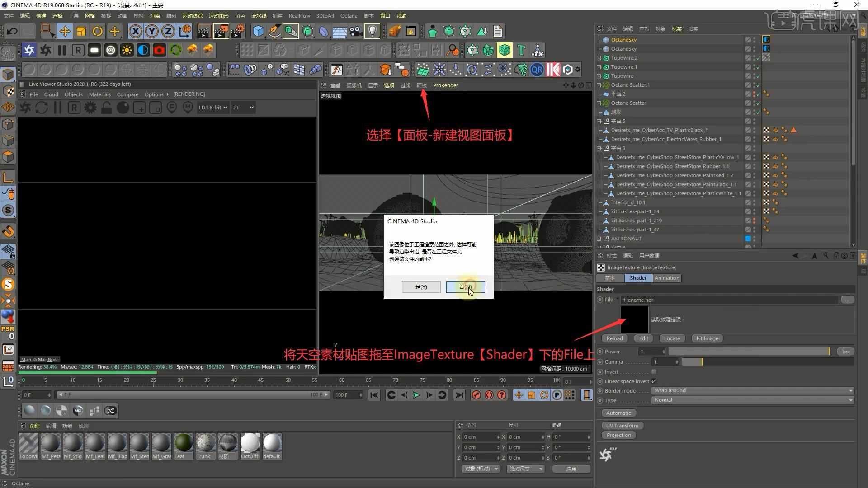Image resolution: width=868 pixels, height=488 pixels.
Task: Toggle Live Viewer lock resolution icon
Action: [107, 108]
